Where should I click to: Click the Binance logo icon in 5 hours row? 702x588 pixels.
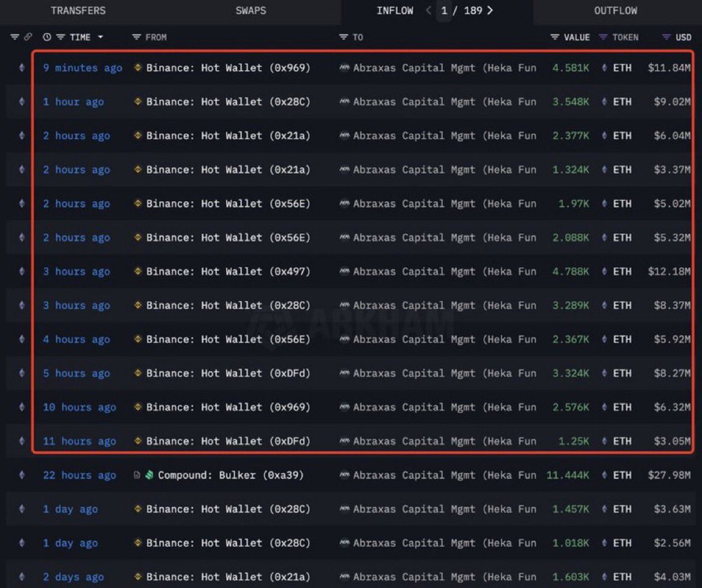click(138, 373)
